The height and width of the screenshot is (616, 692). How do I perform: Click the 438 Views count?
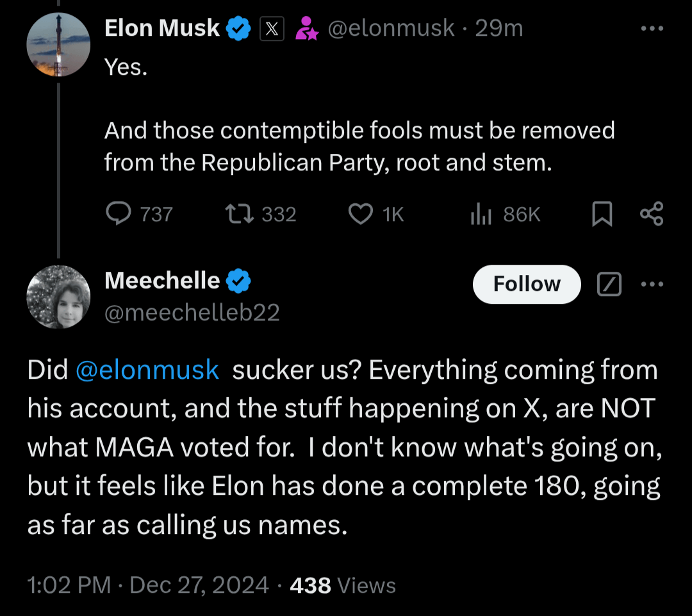[x=343, y=585]
